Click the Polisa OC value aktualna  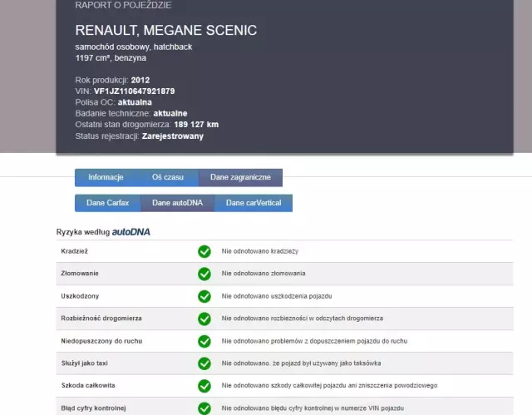click(x=135, y=102)
